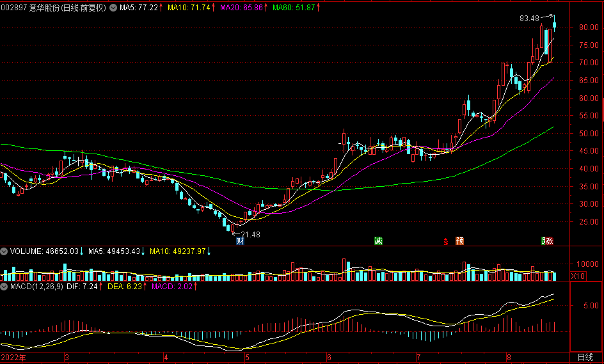Click month 8 on the time axis
The image size is (604, 364).
[509, 358]
